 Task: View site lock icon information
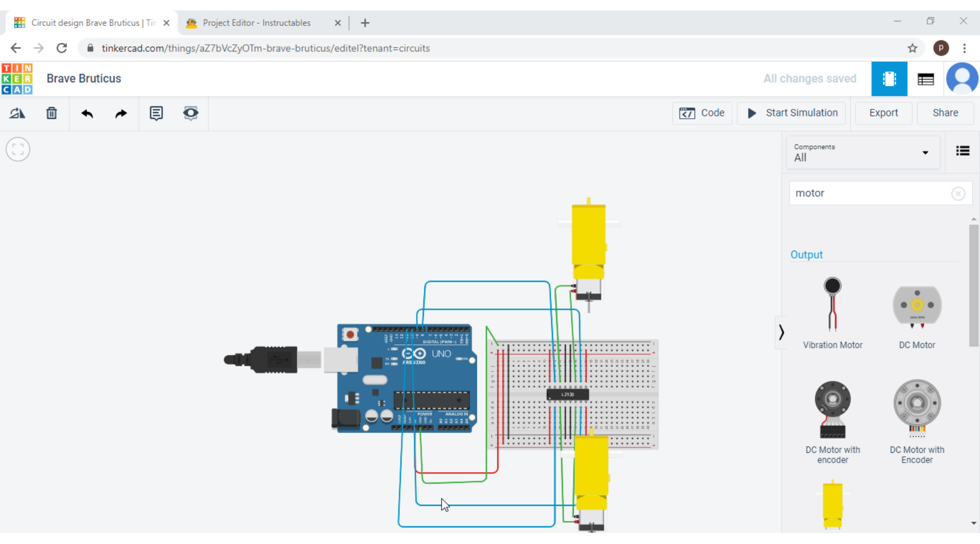(90, 48)
